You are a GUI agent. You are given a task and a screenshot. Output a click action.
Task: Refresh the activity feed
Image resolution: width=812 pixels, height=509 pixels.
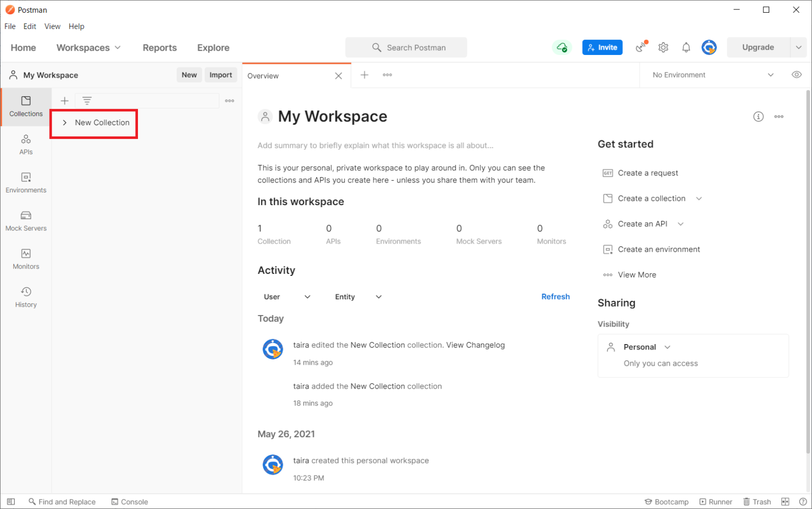coord(555,297)
